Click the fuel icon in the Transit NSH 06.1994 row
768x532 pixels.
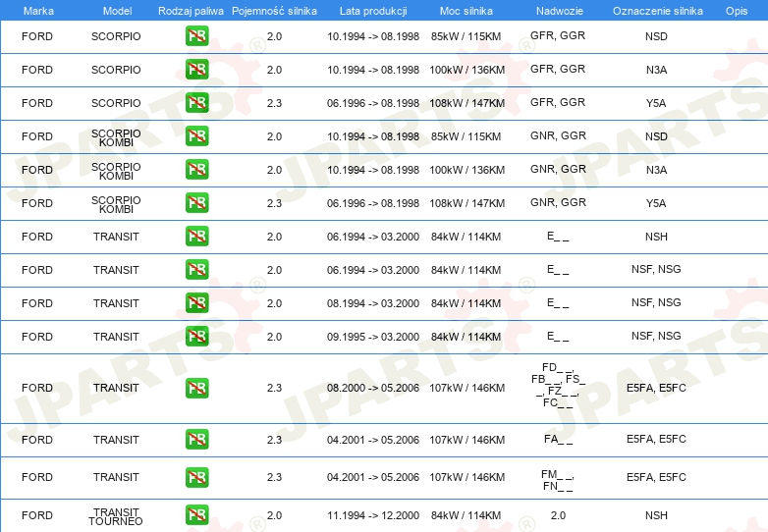coord(196,236)
